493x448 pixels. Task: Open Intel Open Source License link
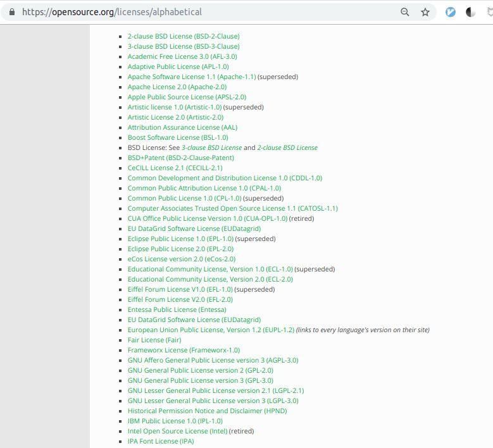177,431
